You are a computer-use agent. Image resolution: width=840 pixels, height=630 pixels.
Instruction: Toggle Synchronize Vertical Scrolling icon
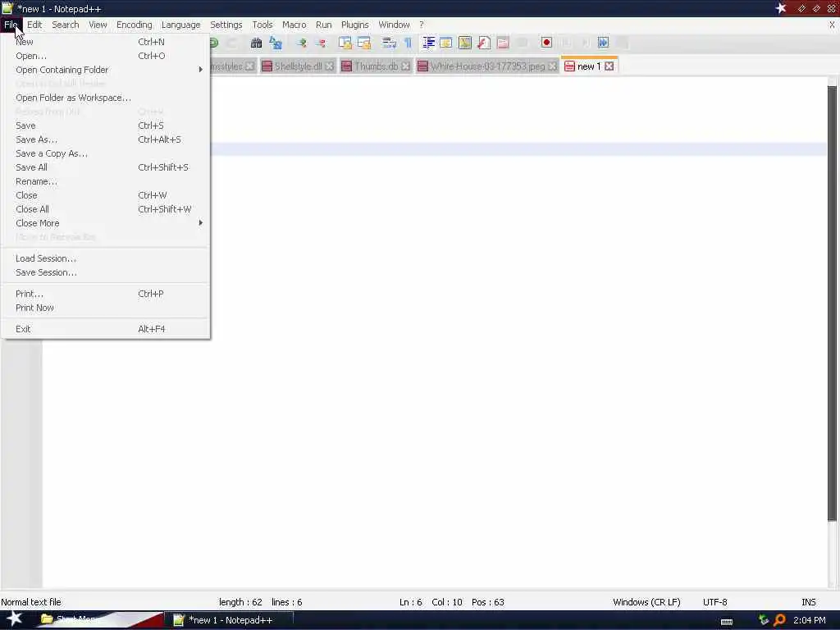[345, 43]
